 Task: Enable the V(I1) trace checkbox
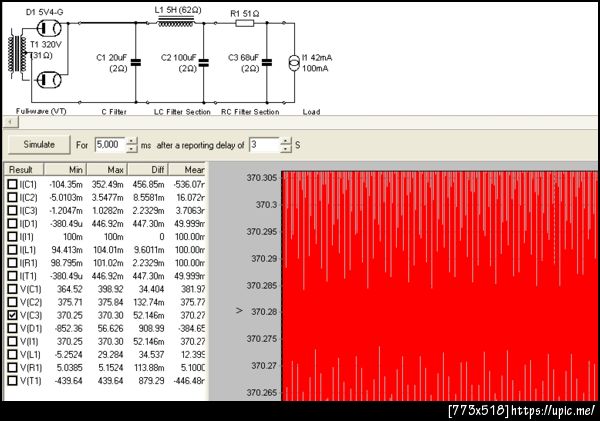tap(13, 341)
